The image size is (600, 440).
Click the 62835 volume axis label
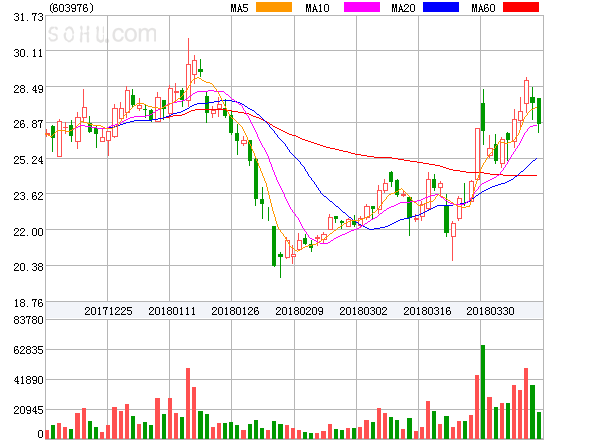click(28, 350)
